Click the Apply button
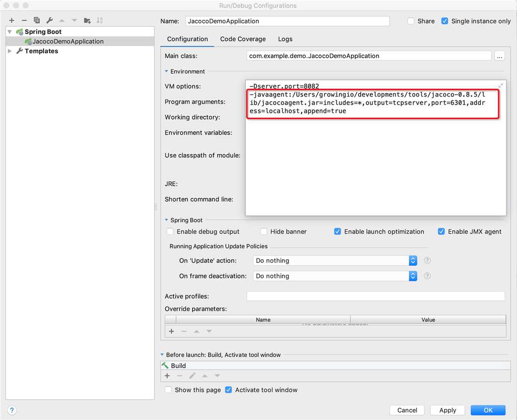517x420 pixels. (447, 410)
